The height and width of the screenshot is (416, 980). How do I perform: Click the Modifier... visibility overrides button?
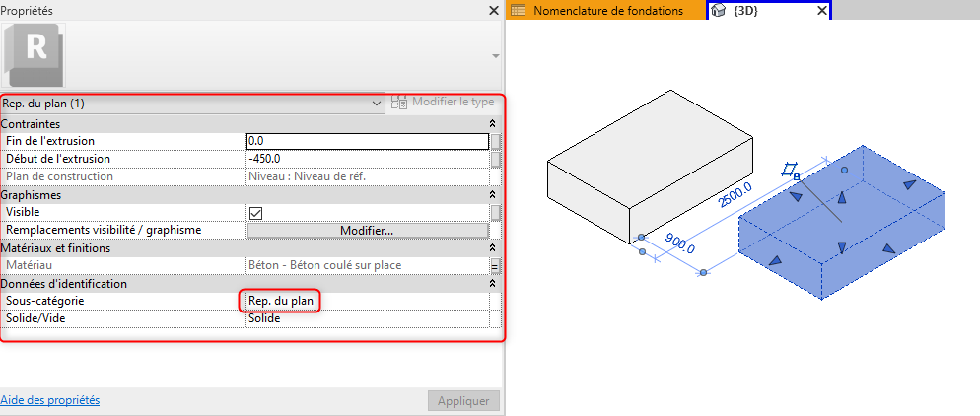(x=368, y=231)
